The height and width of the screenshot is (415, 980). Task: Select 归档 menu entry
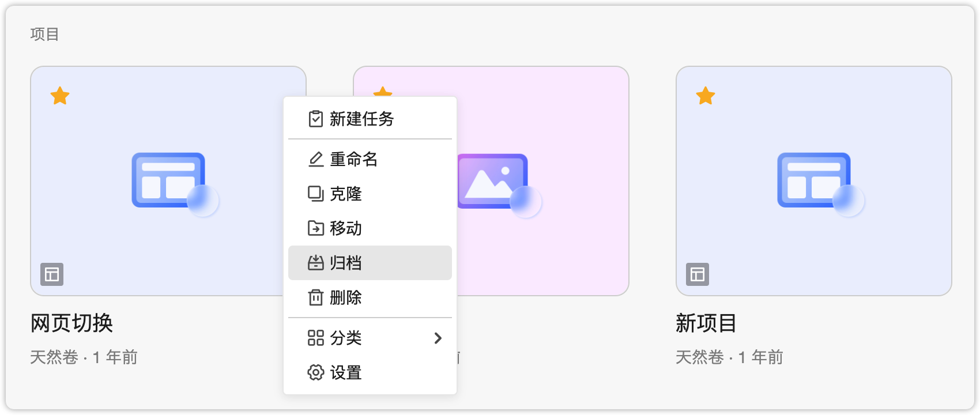pyautogui.click(x=346, y=263)
